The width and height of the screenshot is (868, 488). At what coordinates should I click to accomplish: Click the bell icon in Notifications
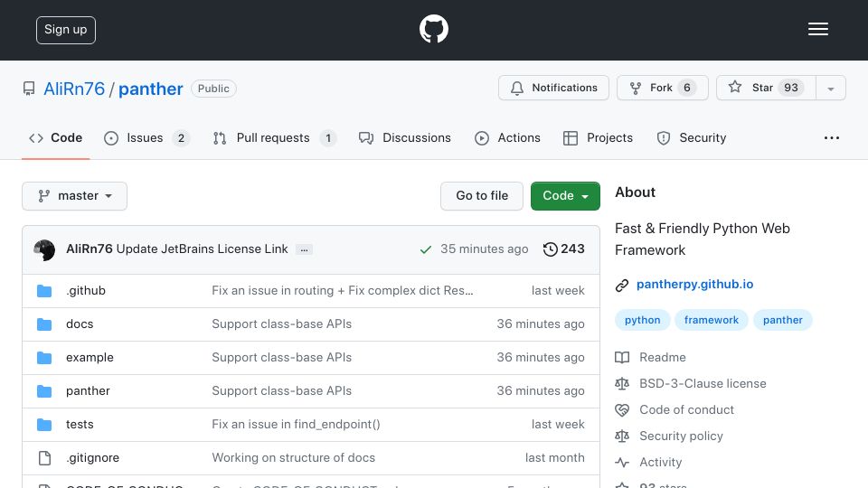(x=517, y=88)
